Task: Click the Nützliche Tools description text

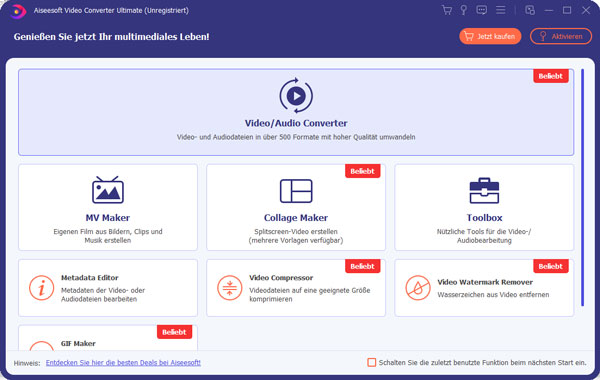Action: (x=484, y=236)
